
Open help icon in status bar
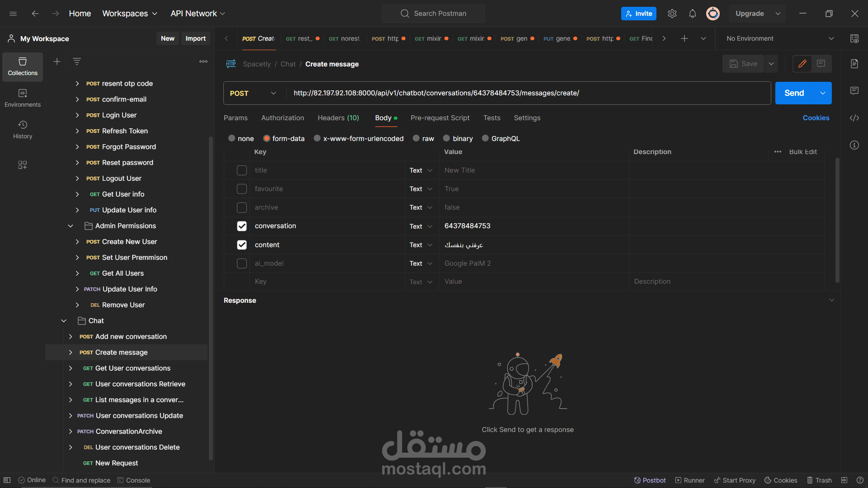pyautogui.click(x=860, y=480)
